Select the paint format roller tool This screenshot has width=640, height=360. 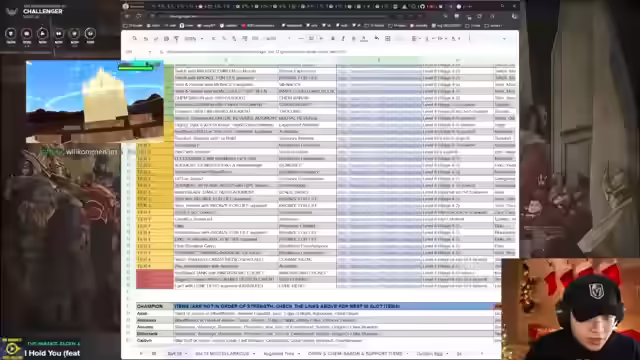click(x=176, y=39)
